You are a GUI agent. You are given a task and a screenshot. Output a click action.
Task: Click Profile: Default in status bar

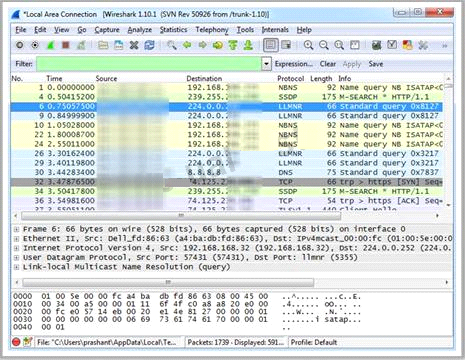pos(314,342)
